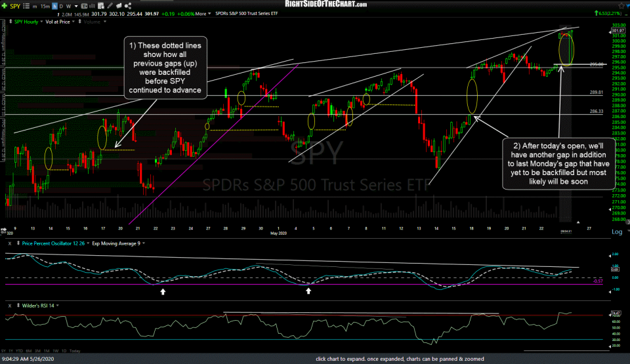Select the 1D range
This screenshot has height=364, width=630.
[x=64, y=351]
